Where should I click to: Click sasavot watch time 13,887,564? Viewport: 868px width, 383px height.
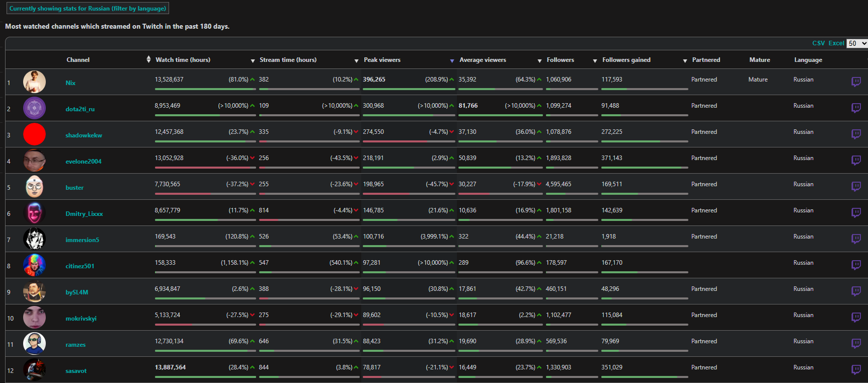(x=170, y=367)
